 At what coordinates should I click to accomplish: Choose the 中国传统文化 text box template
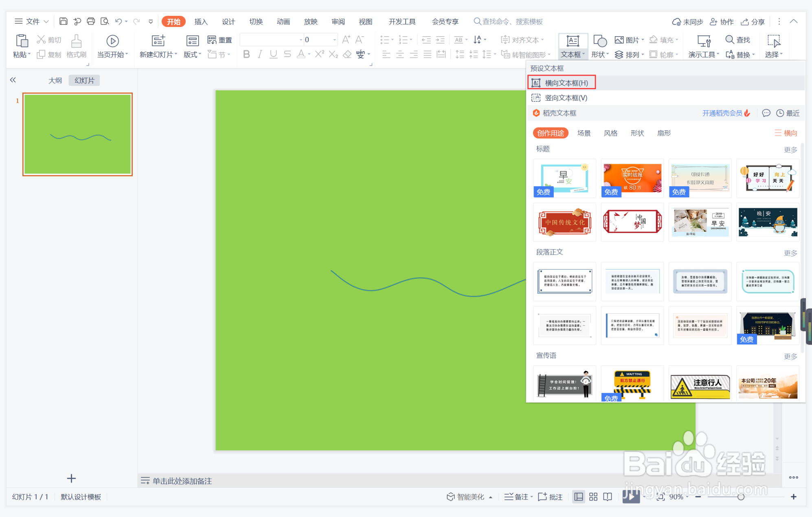tap(564, 222)
